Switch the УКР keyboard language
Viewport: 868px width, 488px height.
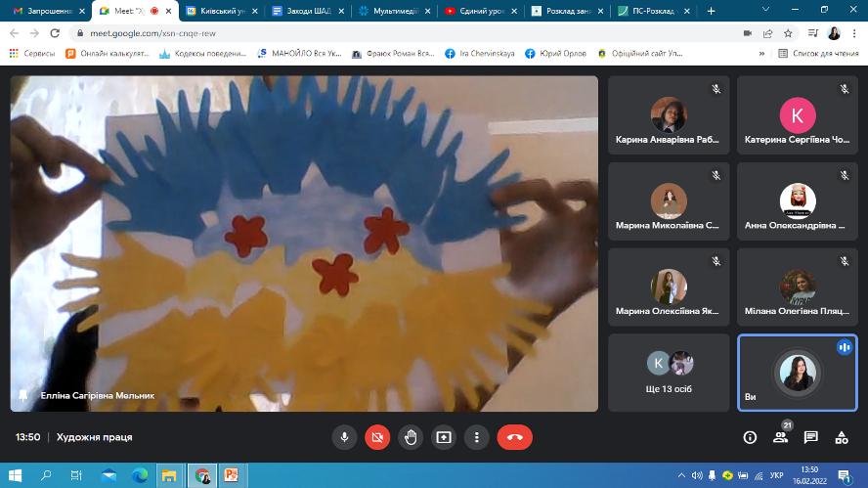(x=777, y=475)
